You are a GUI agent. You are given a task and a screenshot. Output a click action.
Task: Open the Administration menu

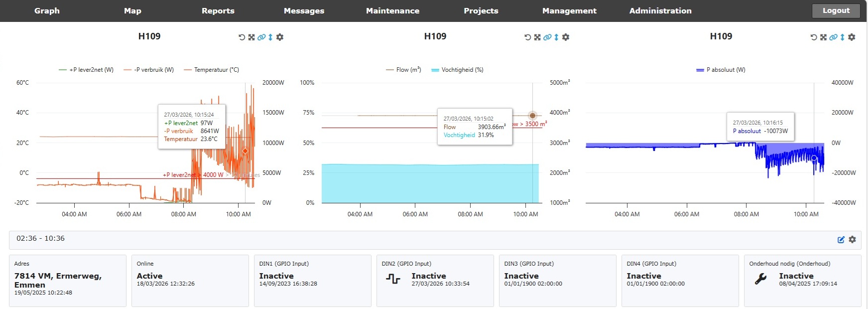pos(660,11)
